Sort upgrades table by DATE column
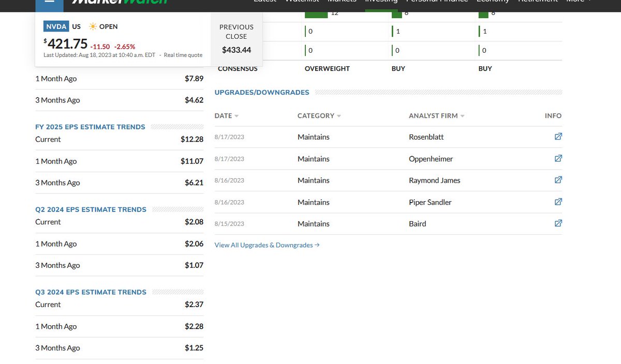This screenshot has height=364, width=621. click(226, 116)
